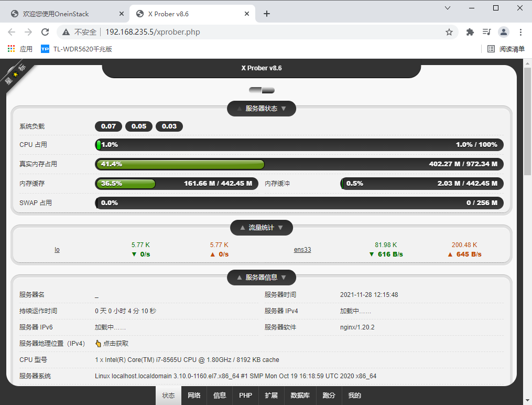Screen dimensions: 532x405
Task: Bookmark this page with the star icon
Action: click(449, 32)
